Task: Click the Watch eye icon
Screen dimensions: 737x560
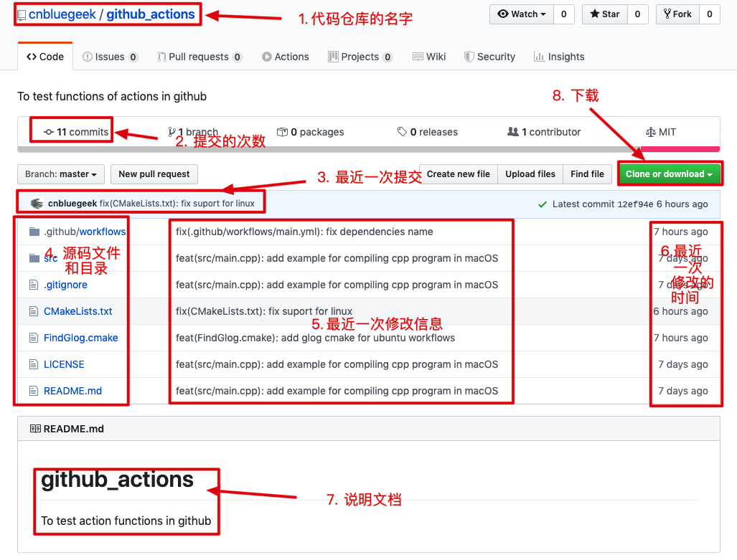Action: point(503,14)
